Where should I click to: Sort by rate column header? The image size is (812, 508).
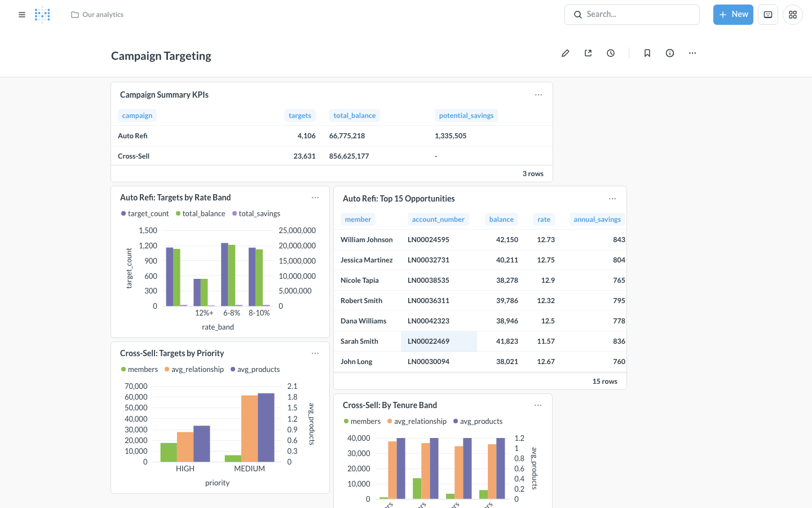pyautogui.click(x=544, y=220)
